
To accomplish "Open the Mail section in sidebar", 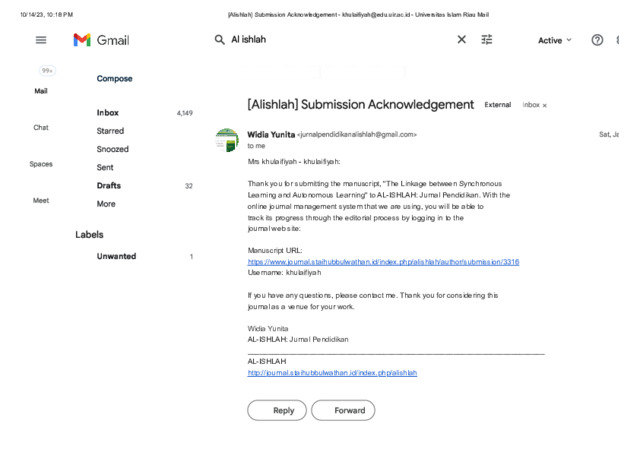I will (x=41, y=91).
